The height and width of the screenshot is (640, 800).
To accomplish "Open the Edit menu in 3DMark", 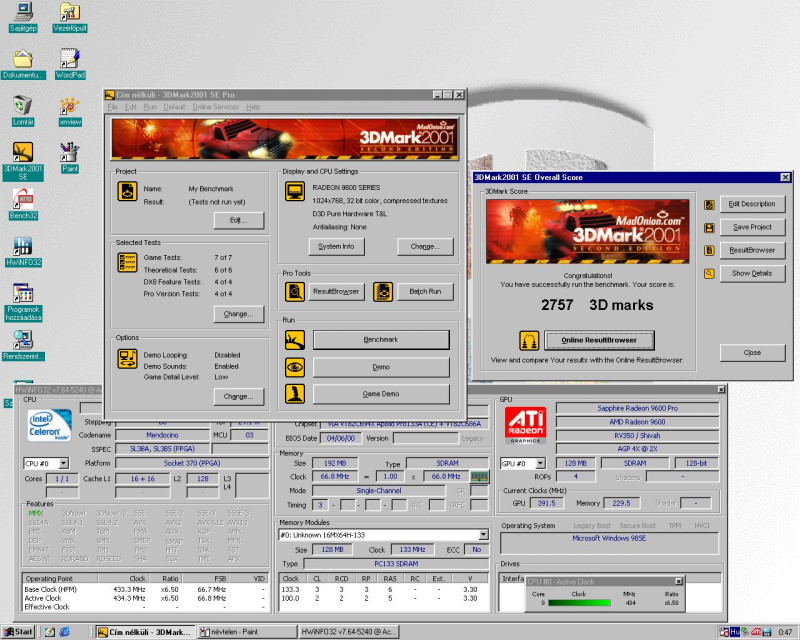I will 131,107.
